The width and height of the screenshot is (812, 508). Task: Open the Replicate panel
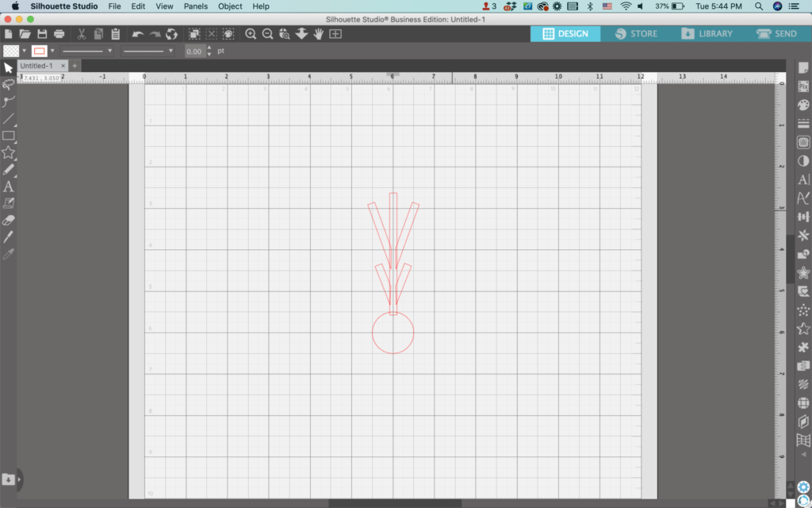(x=803, y=235)
